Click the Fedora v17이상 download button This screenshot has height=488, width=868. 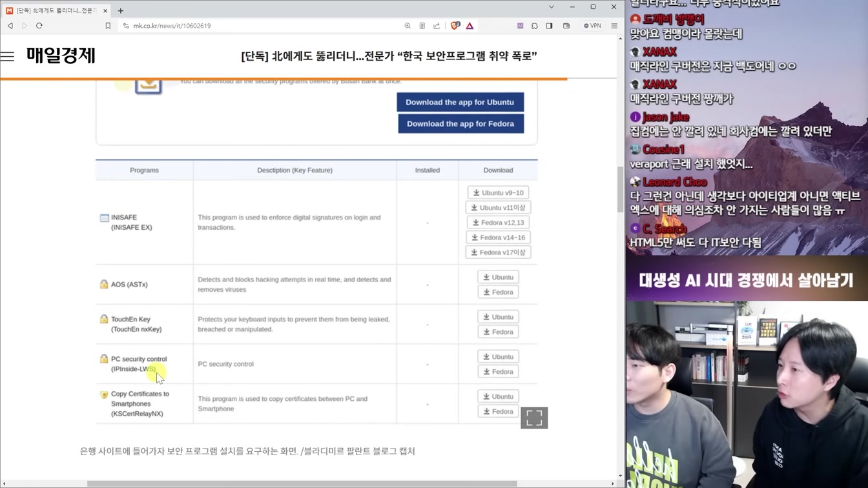498,252
